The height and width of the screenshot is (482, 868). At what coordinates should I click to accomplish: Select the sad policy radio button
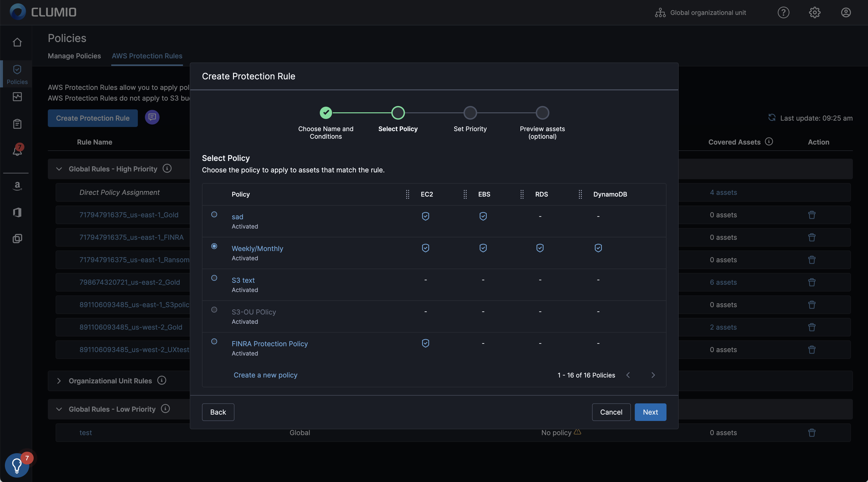tap(214, 215)
